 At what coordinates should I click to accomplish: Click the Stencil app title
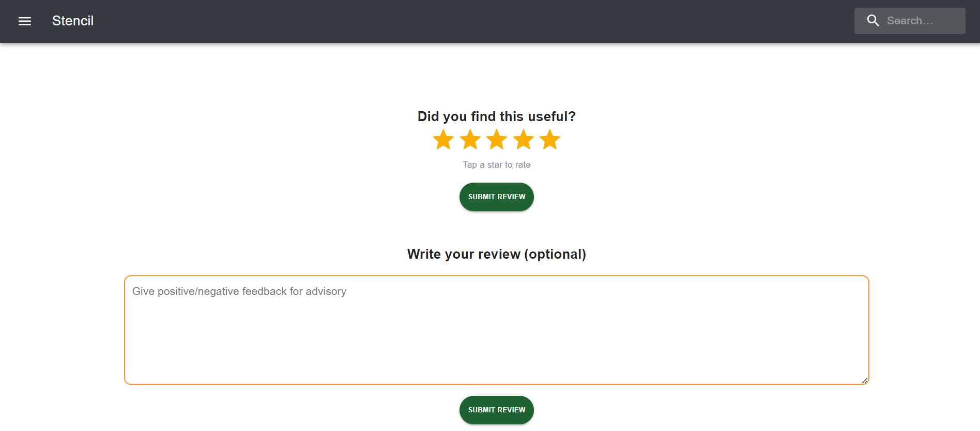72,21
